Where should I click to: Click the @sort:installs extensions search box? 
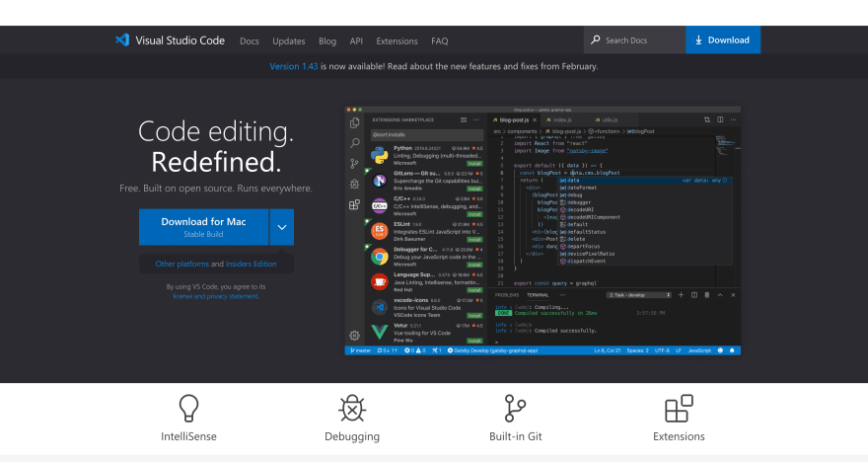(x=426, y=134)
